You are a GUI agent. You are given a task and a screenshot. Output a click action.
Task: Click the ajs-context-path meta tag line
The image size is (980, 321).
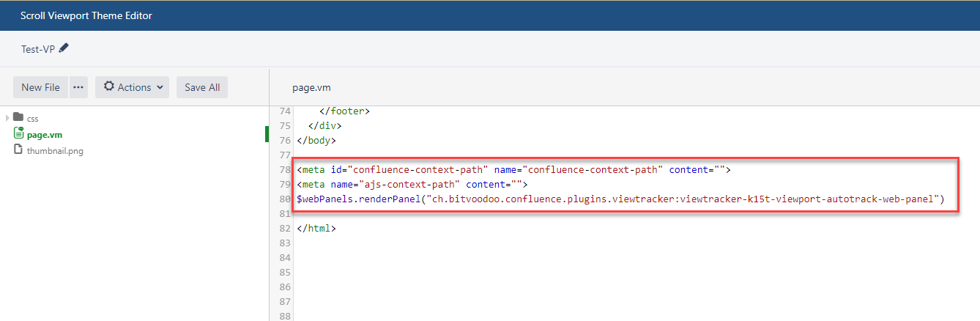[x=412, y=184]
